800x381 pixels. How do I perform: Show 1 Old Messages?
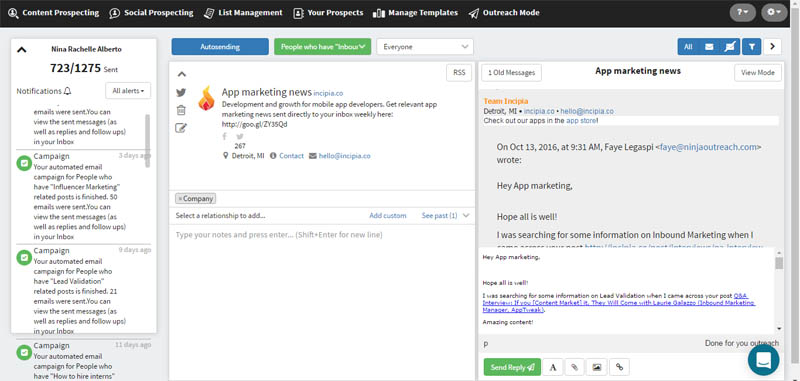click(511, 73)
